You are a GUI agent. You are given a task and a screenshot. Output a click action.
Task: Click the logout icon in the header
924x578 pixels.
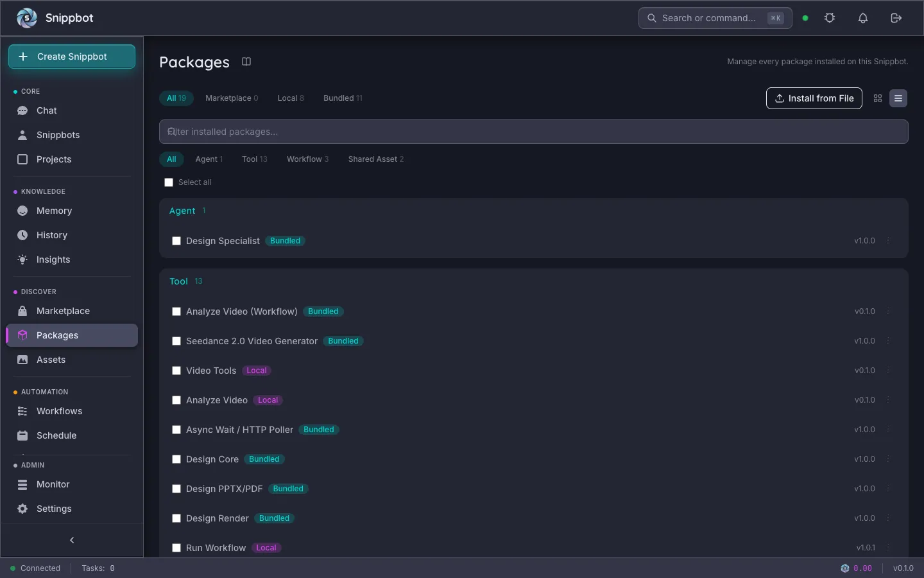pos(896,18)
